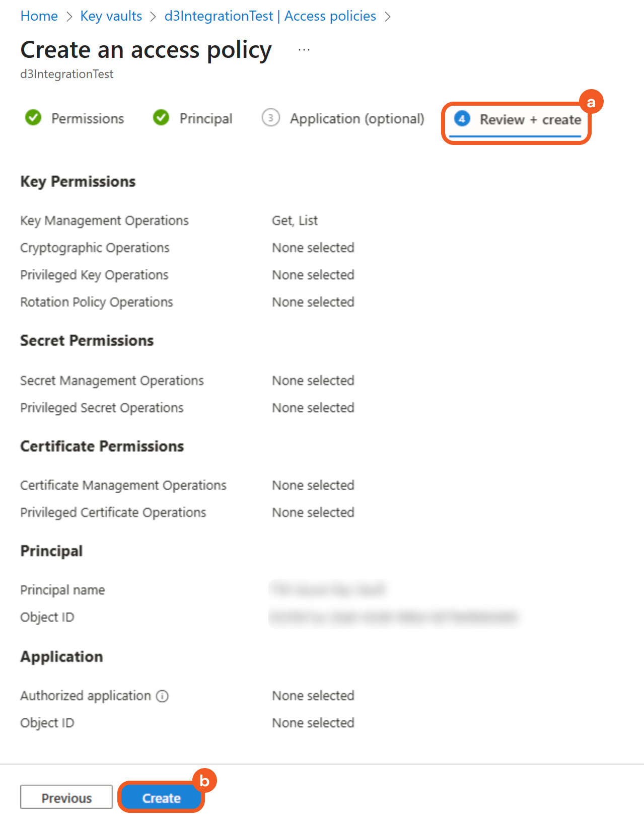
Task: Click the green checkmark beside Principal
Action: pos(161,118)
